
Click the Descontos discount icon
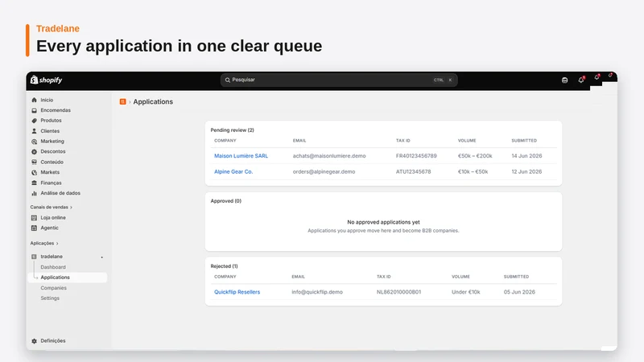tap(34, 151)
